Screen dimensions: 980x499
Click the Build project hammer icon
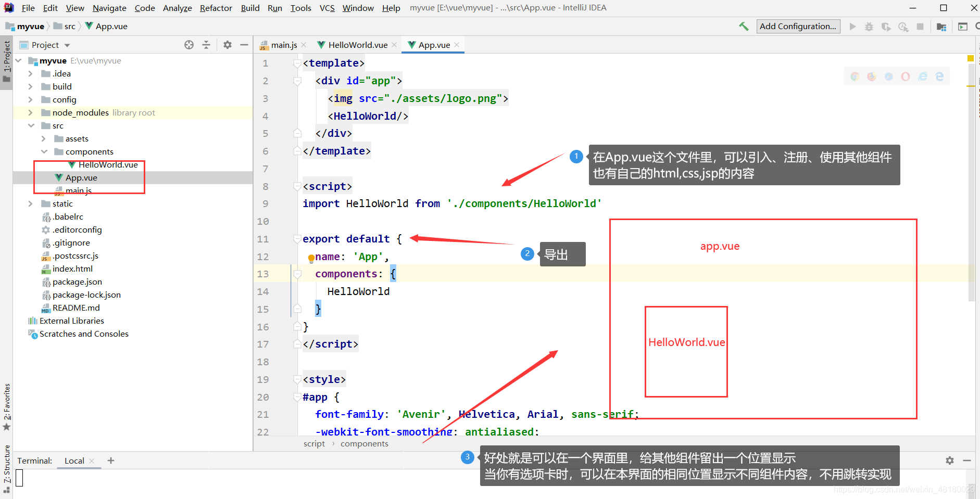click(x=744, y=26)
